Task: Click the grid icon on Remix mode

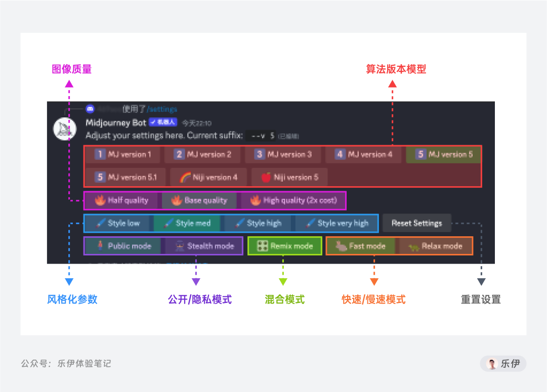Action: (262, 246)
